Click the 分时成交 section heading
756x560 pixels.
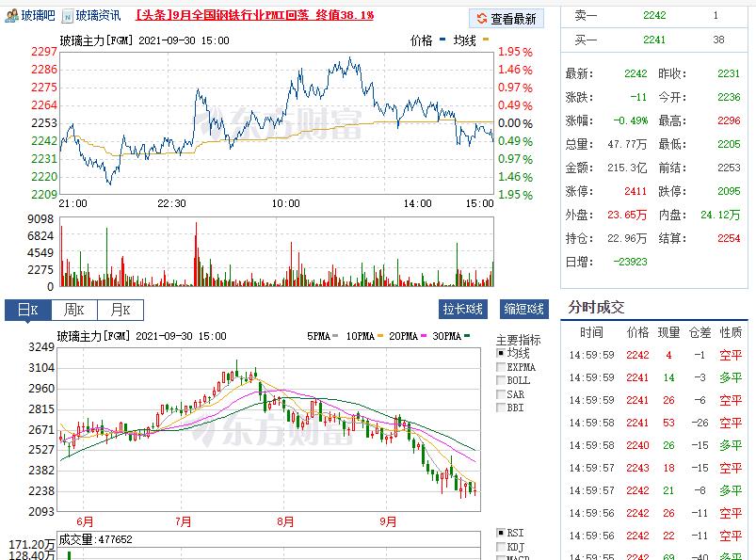click(596, 307)
